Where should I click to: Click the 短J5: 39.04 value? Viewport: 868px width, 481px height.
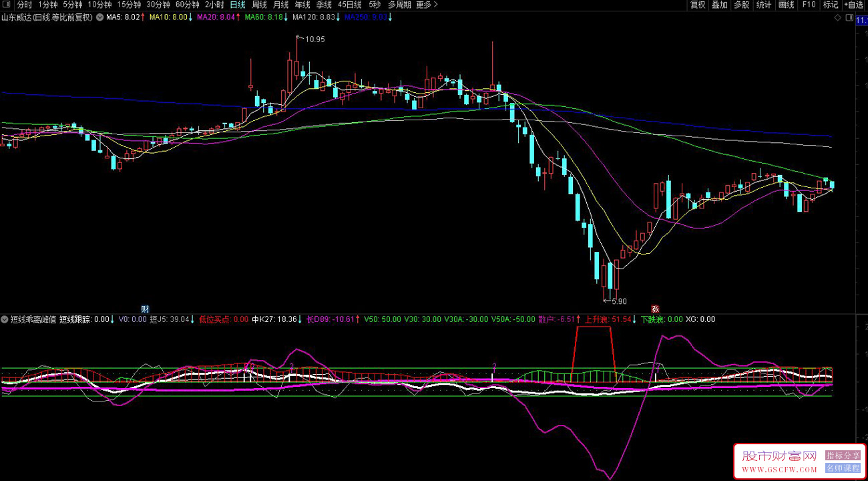pos(170,319)
